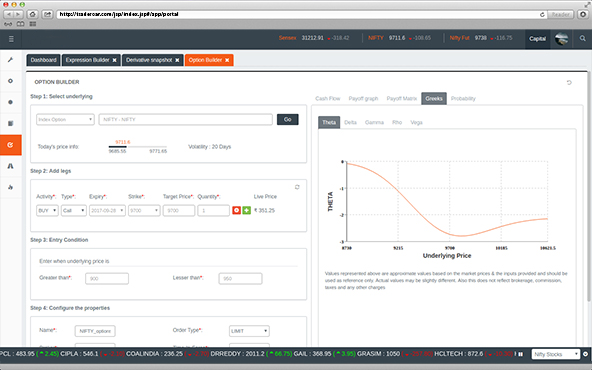Remove leg with red delete icon

click(x=236, y=210)
